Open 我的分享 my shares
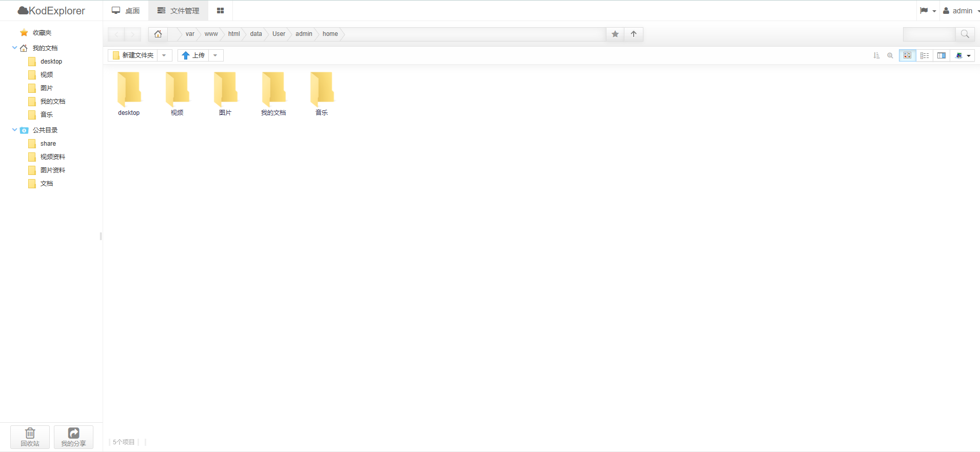This screenshot has height=452, width=980. click(x=73, y=437)
